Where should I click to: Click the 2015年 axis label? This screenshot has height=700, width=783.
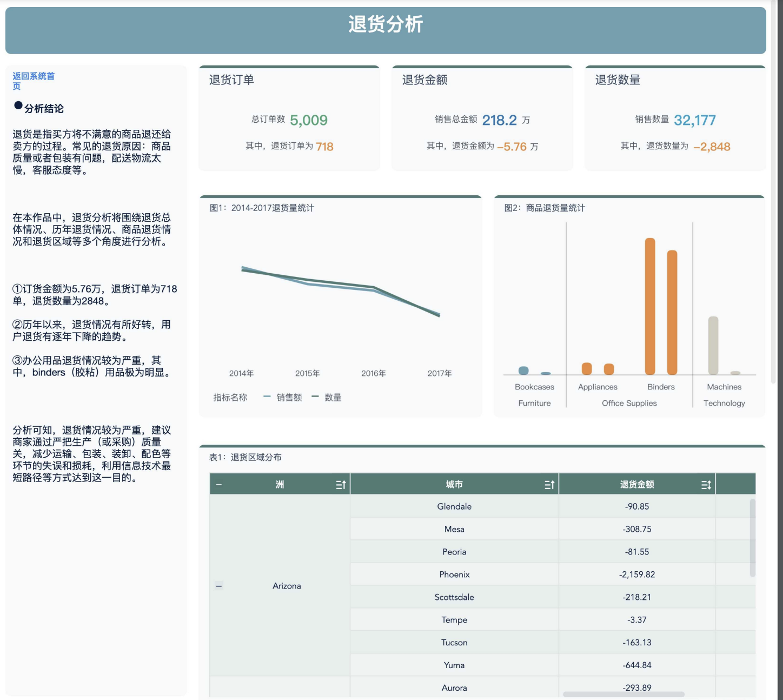(x=307, y=373)
